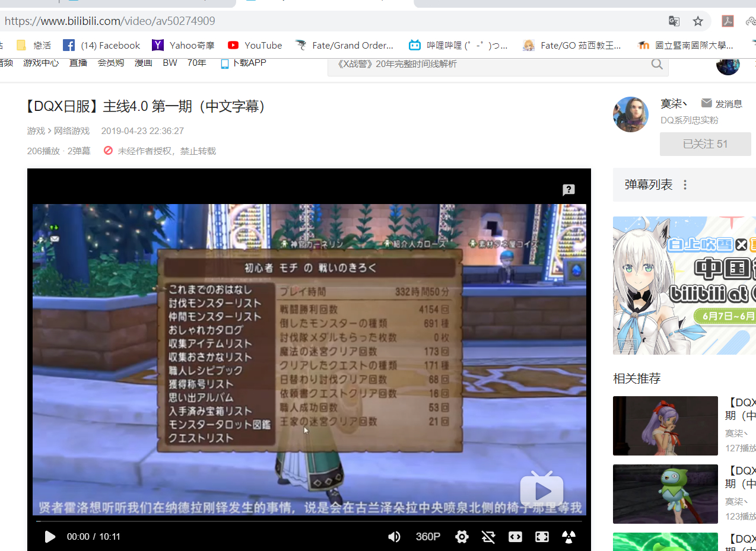Go to 漫画 in site nav
Image resolution: width=756 pixels, height=551 pixels.
coord(144,62)
